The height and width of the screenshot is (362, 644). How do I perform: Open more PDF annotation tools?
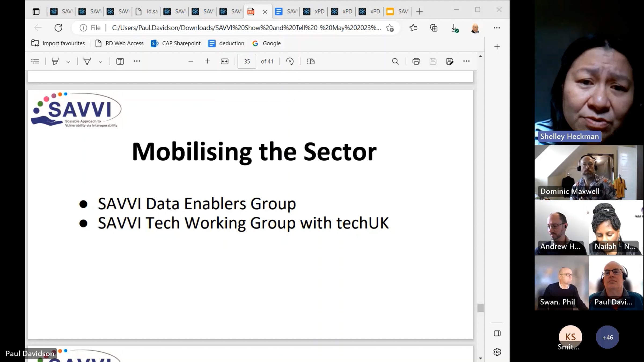pyautogui.click(x=137, y=61)
